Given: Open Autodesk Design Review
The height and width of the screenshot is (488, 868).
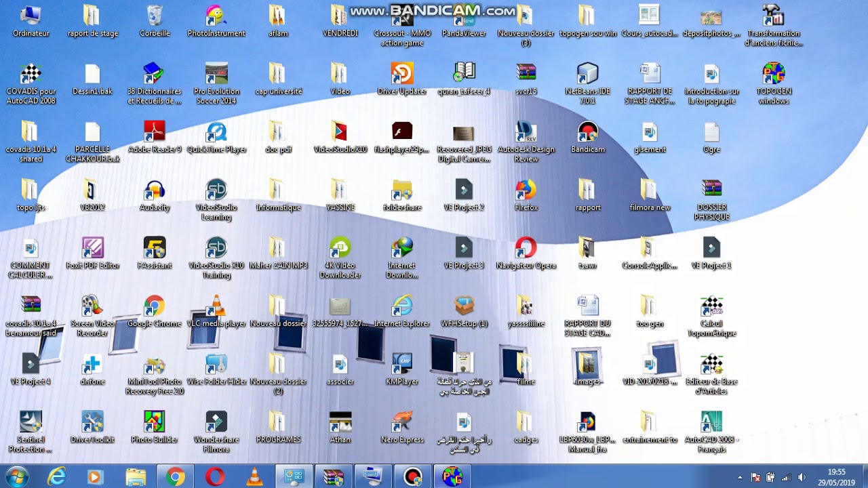Looking at the screenshot, I should (x=526, y=142).
